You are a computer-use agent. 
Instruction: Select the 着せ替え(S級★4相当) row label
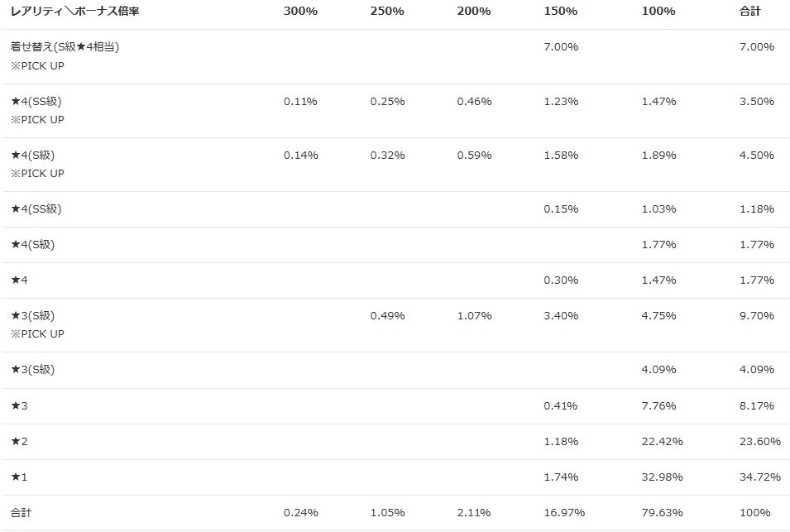65,47
